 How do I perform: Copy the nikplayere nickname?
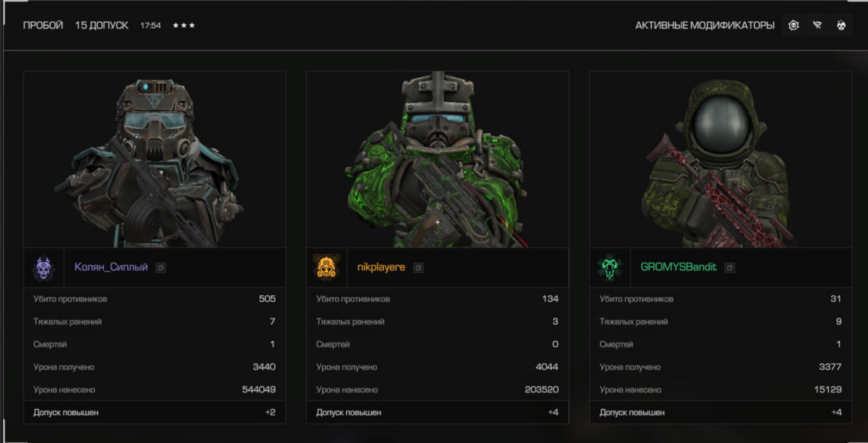[418, 267]
